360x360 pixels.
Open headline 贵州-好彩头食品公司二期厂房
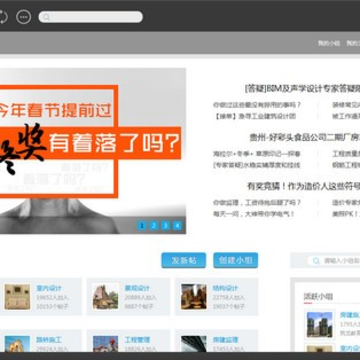(x=305, y=137)
